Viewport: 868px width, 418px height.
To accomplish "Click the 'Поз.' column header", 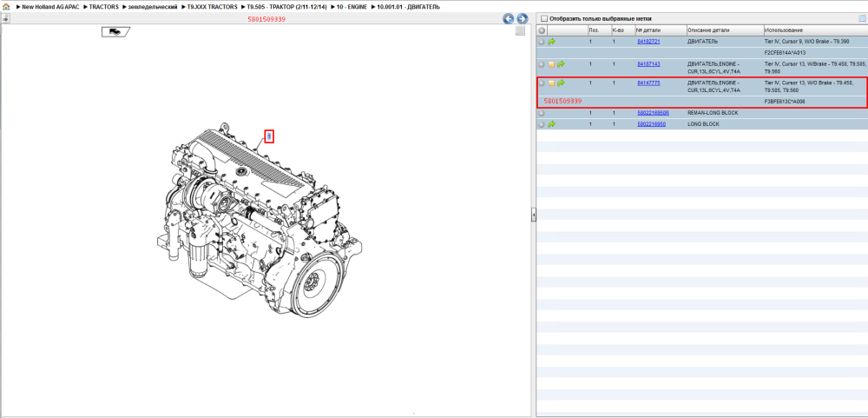I will (599, 30).
